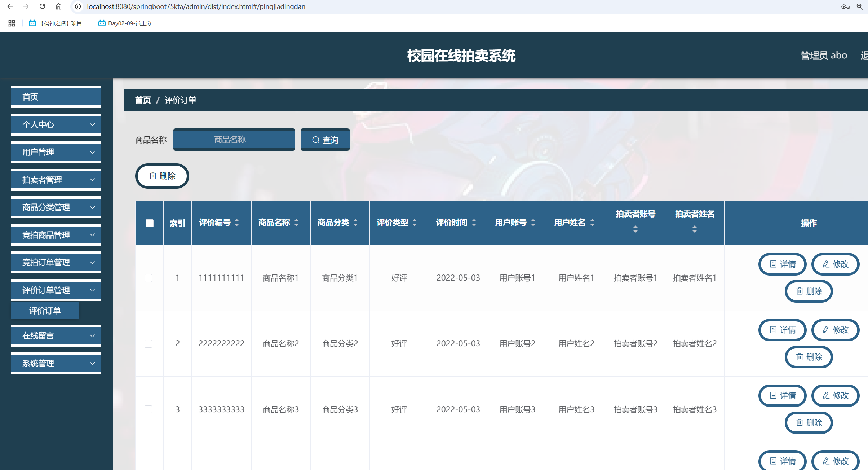Sort by 用户姓名 column arrows

(x=592, y=223)
